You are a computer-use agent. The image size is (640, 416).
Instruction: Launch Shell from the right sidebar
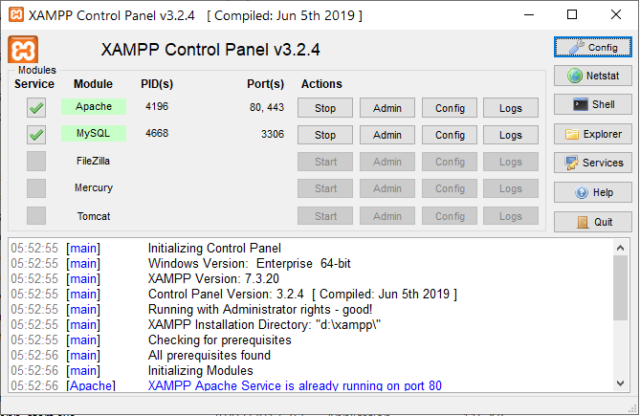click(x=589, y=105)
